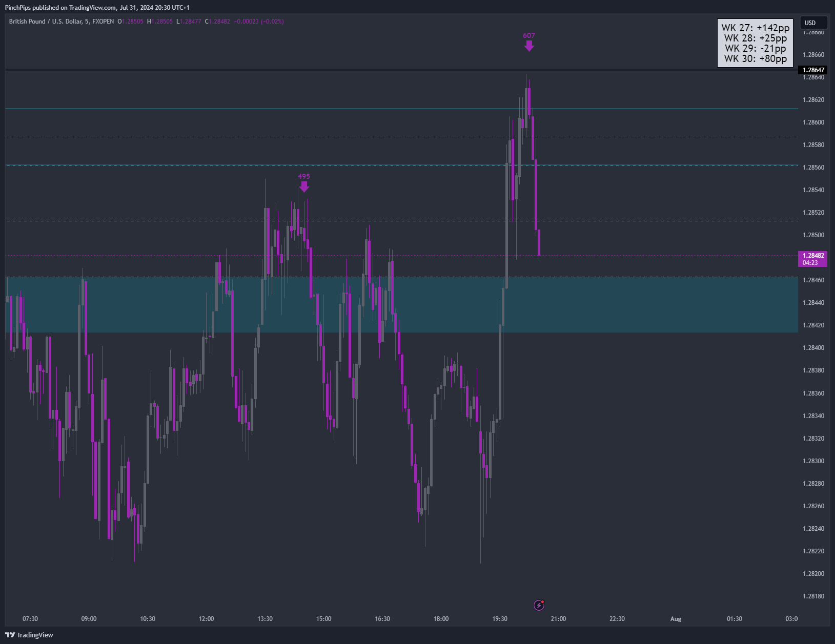This screenshot has width=835, height=644.
Task: Click the 1.28647 price label on axis
Action: pos(813,70)
